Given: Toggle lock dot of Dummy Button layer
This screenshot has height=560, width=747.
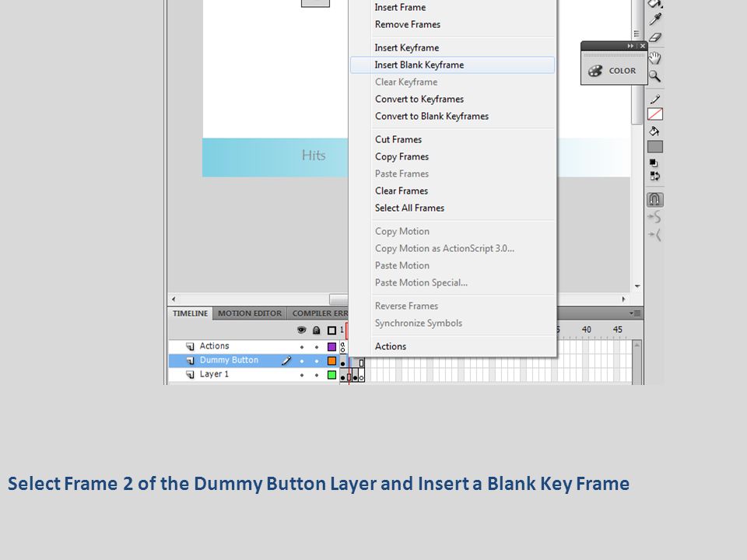Looking at the screenshot, I should tap(317, 361).
